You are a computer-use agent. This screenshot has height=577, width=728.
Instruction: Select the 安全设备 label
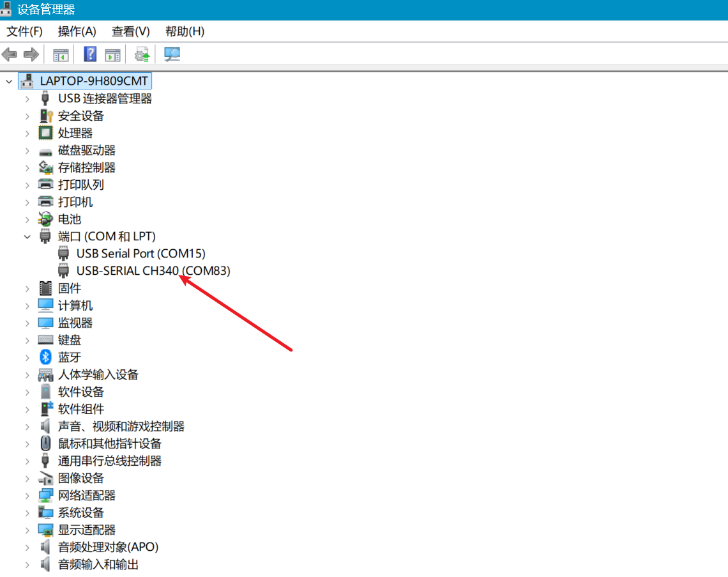pyautogui.click(x=81, y=116)
